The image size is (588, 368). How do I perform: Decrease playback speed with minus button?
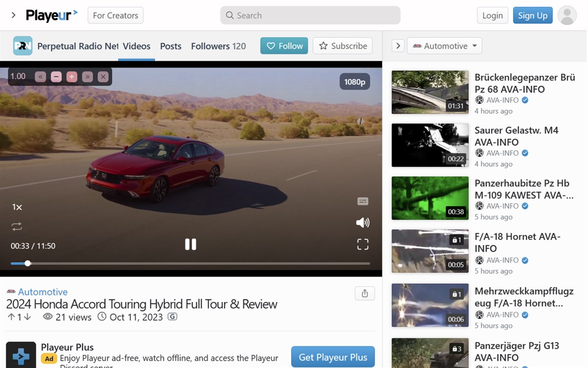click(x=56, y=77)
